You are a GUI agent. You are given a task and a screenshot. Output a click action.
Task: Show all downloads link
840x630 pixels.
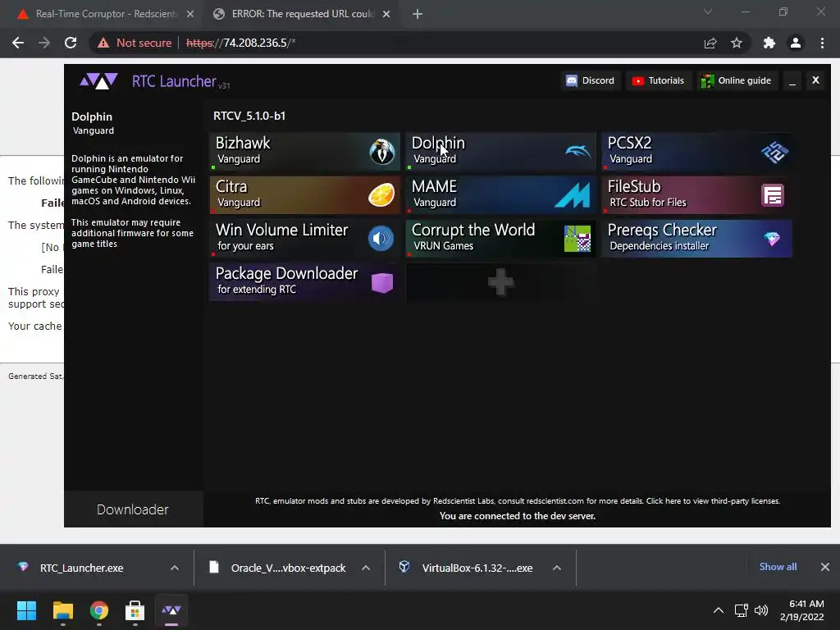coord(778,567)
